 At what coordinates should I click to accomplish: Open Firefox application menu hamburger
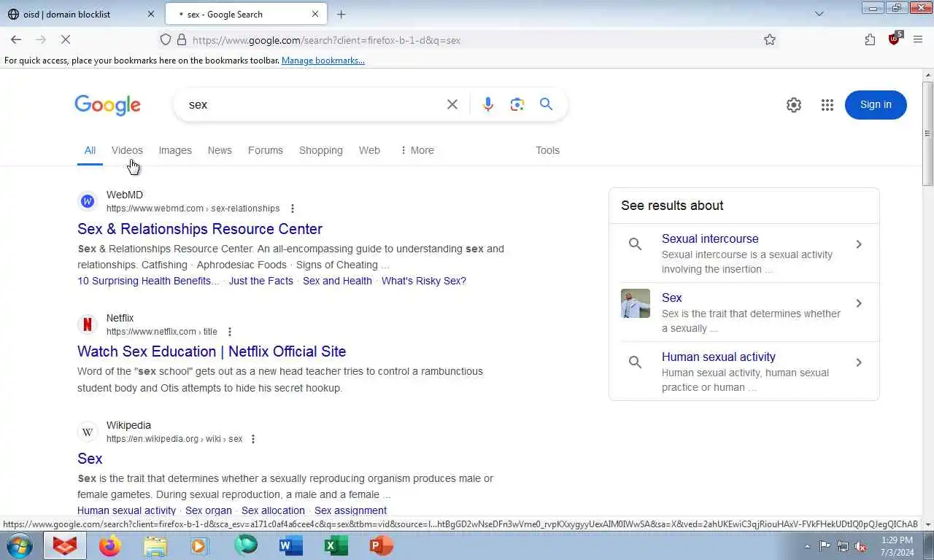(918, 40)
